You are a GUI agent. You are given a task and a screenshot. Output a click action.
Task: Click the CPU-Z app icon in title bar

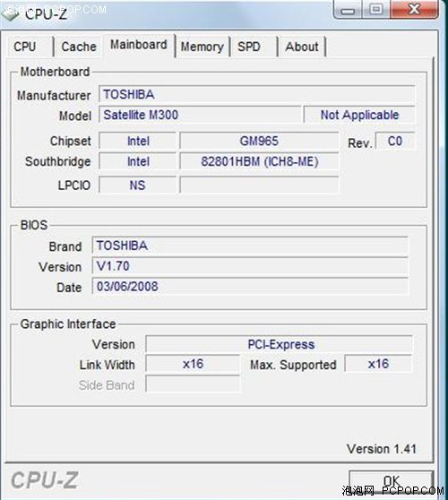coord(10,13)
